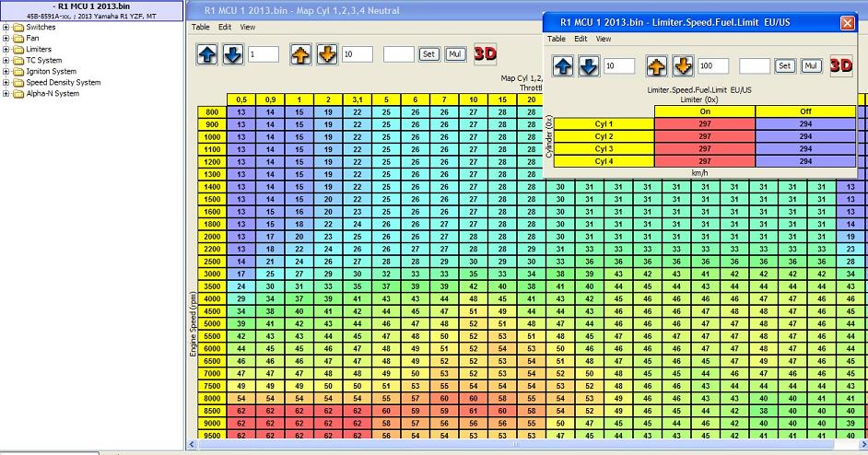This screenshot has width=868, height=455.
Task: Select Cyl 1 On limiter cell
Action: pos(704,123)
